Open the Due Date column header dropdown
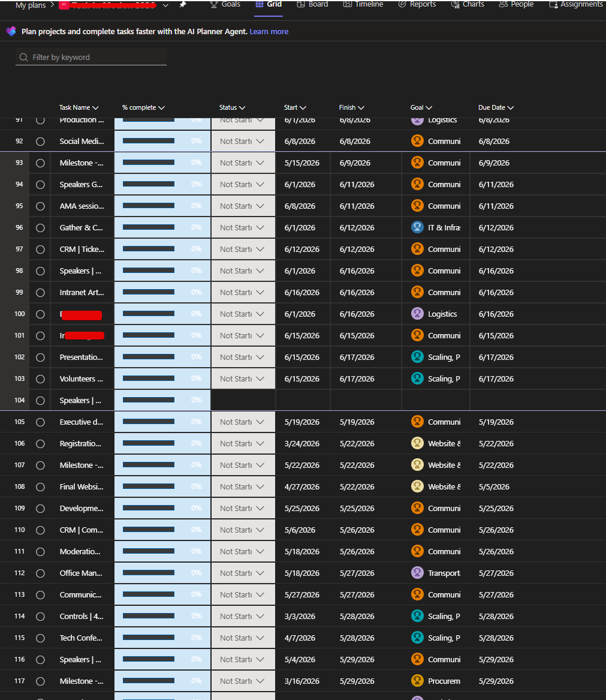The width and height of the screenshot is (606, 700). 496,107
